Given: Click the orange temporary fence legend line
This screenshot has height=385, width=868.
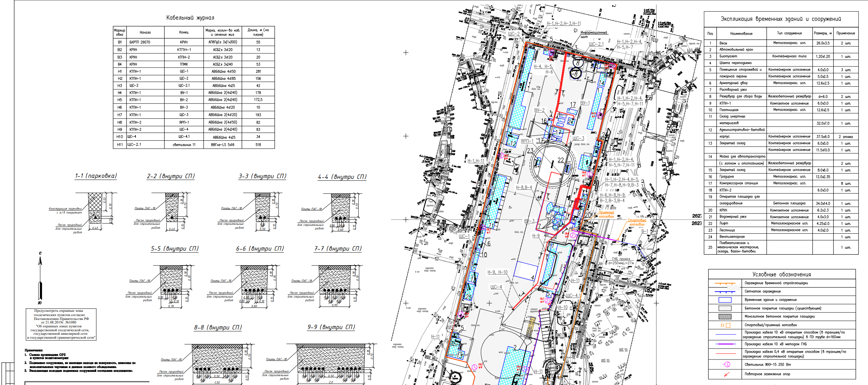Looking at the screenshot, I should (x=725, y=283).
